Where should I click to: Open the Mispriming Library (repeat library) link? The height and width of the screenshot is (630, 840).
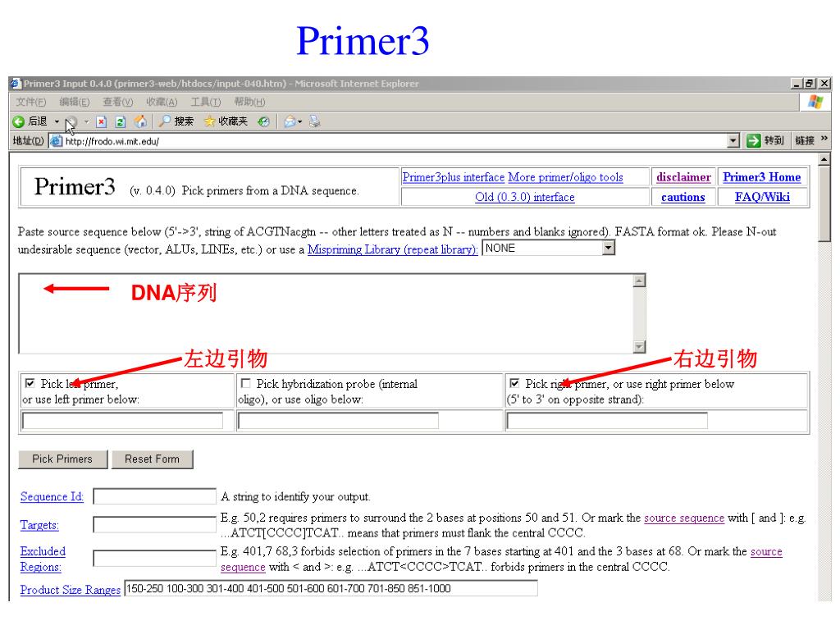392,249
